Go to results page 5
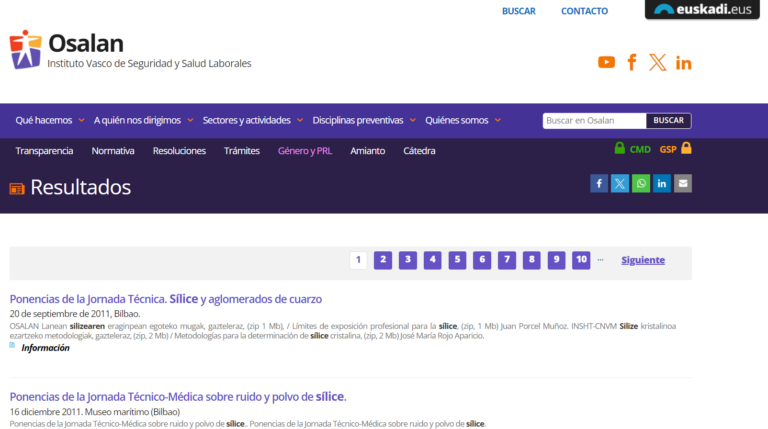The width and height of the screenshot is (768, 429). tap(457, 260)
